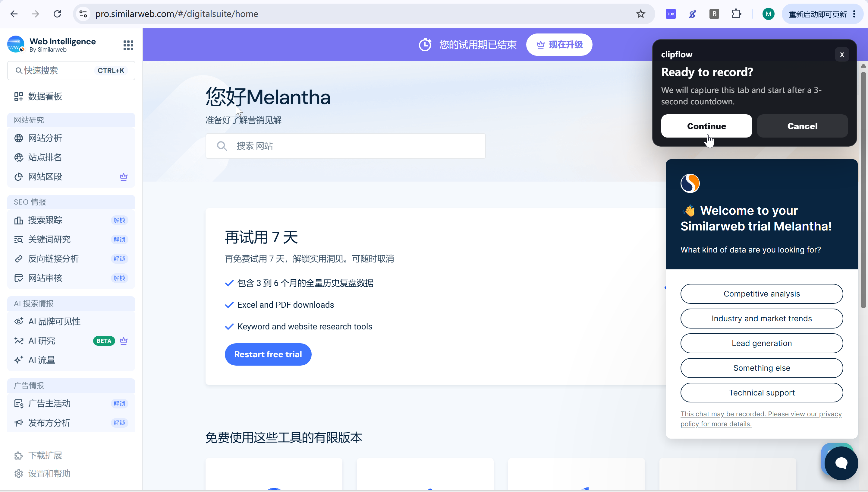Click the magnifier icon in website search

coord(222,146)
